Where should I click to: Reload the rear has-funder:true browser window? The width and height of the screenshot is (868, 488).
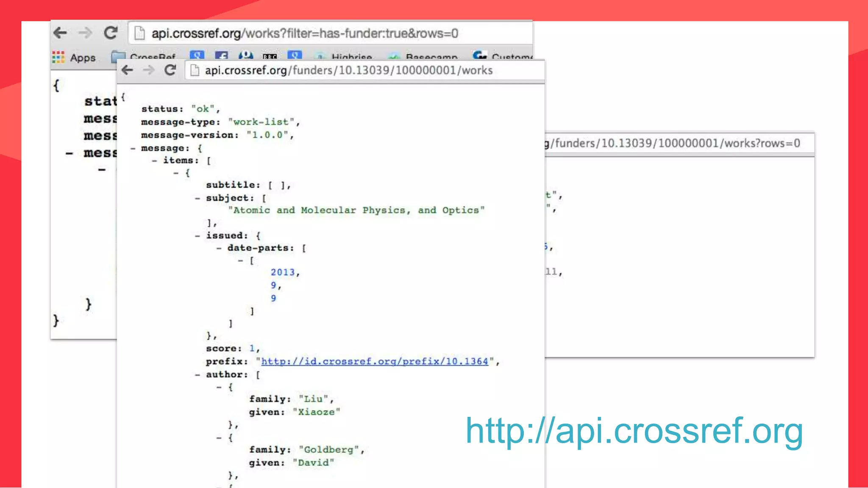pos(111,33)
